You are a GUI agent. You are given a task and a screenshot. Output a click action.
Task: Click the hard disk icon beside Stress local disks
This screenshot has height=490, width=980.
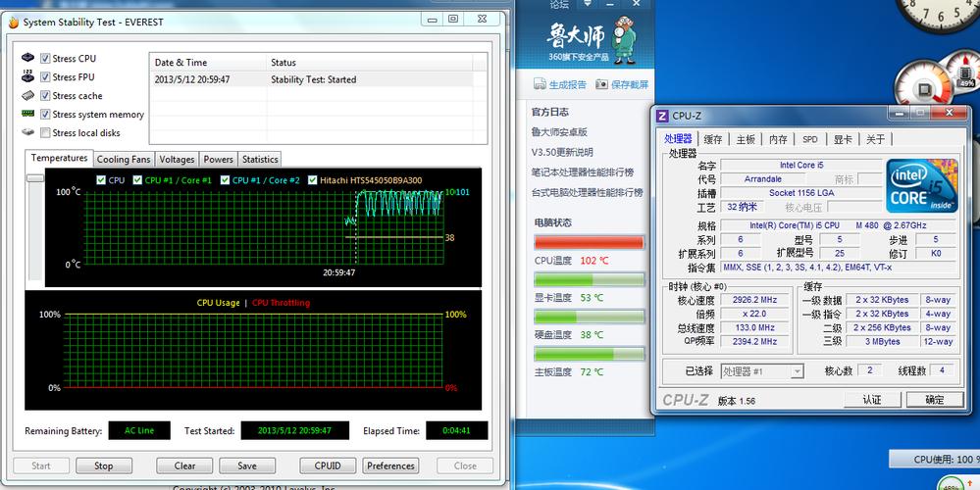point(27,132)
